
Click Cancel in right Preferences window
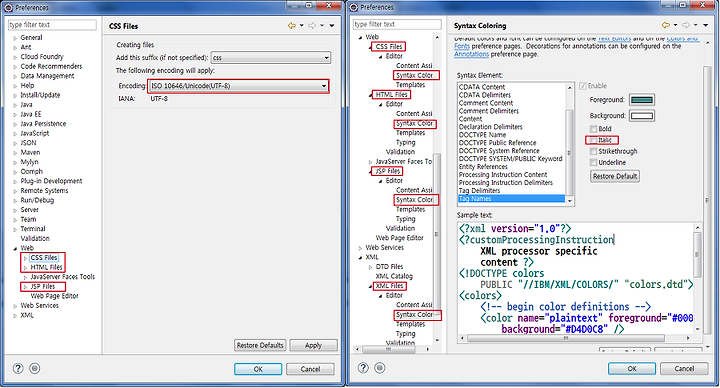click(x=684, y=368)
